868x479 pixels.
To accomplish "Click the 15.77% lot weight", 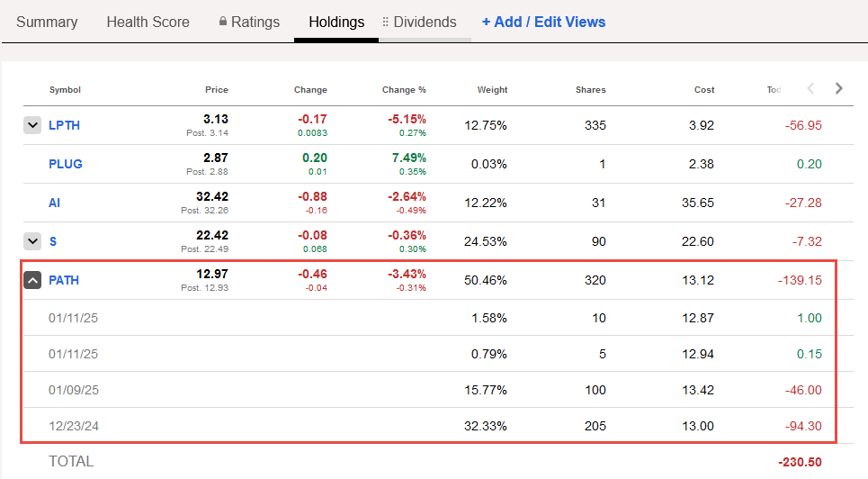I will pyautogui.click(x=486, y=390).
